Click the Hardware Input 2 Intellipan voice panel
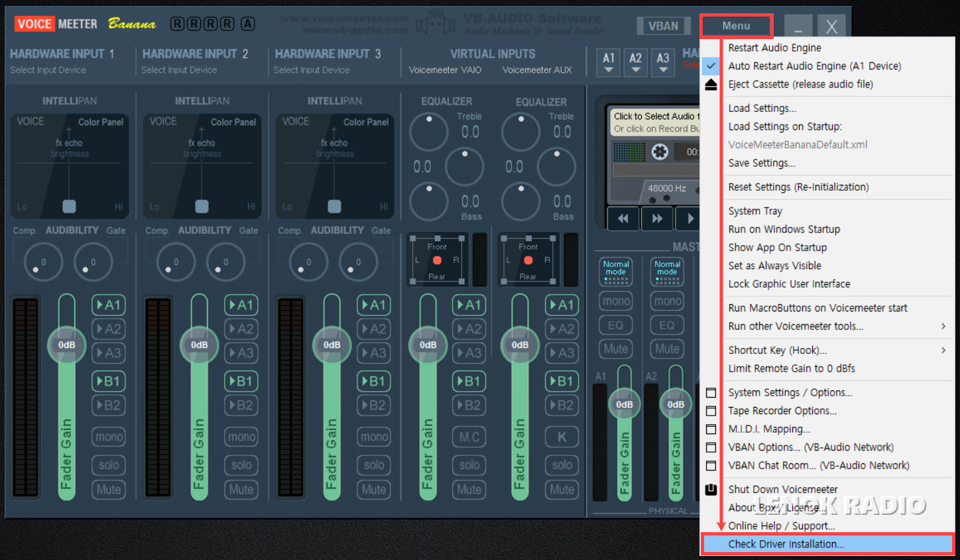The height and width of the screenshot is (560, 960). click(x=202, y=166)
